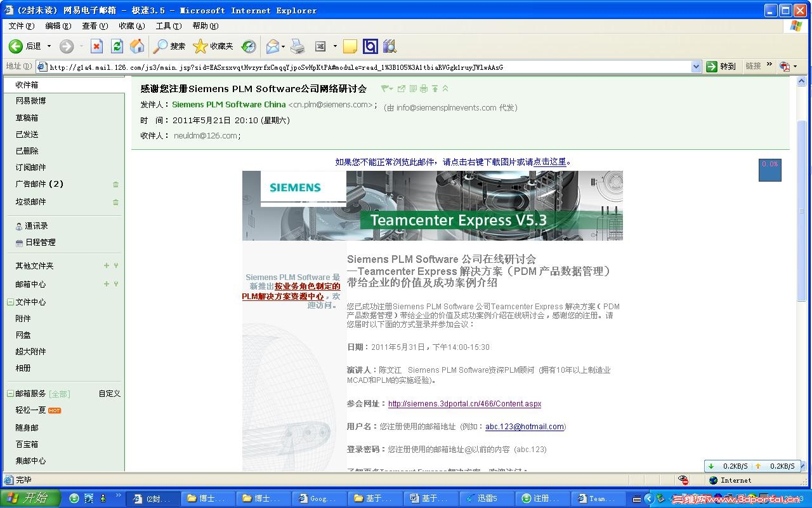Open the 广告邮件 (2) folder

click(39, 184)
